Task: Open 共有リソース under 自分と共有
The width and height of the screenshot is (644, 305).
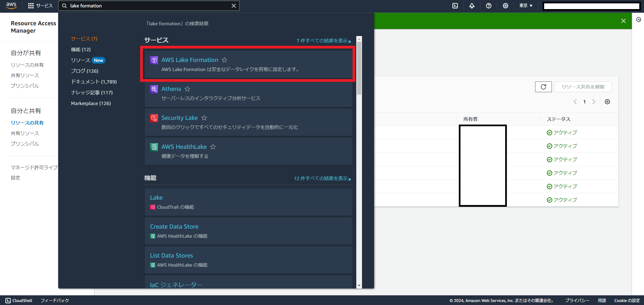Action: coord(25,133)
